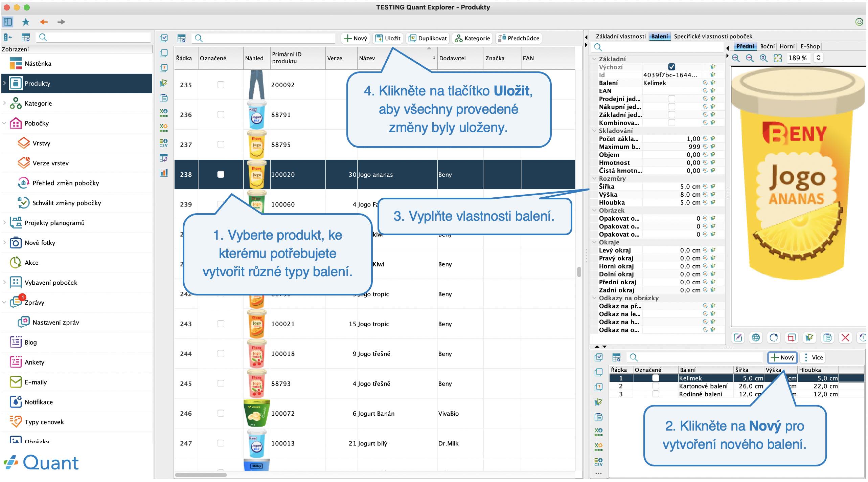Switch to Balení tab
Viewport: 868px width, 482px height.
659,37
